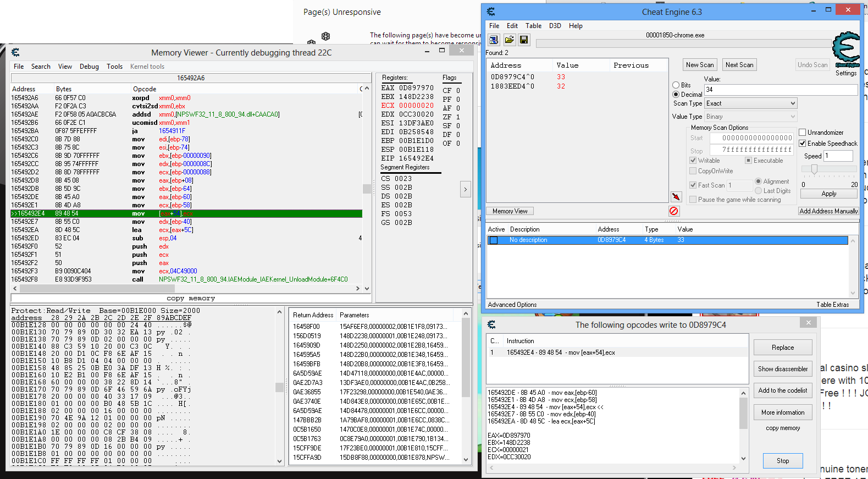Open the Debug menu in Memory Viewer
868x479 pixels.
89,67
